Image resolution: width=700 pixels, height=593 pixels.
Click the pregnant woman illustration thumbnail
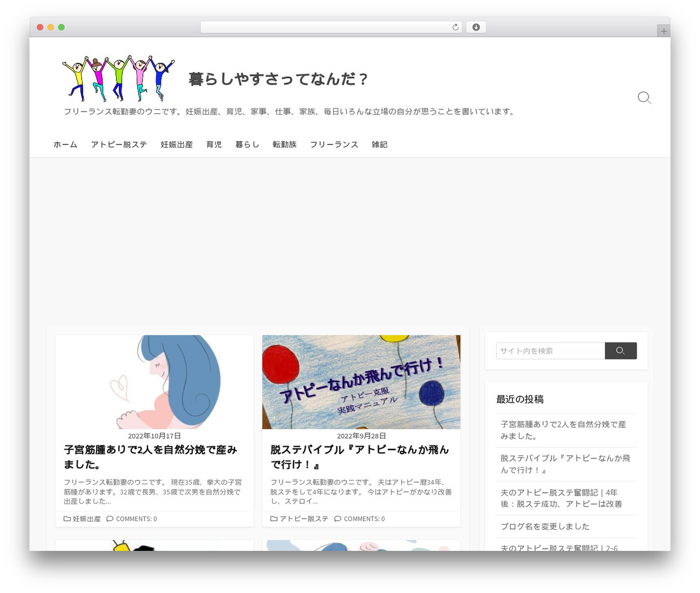(154, 382)
